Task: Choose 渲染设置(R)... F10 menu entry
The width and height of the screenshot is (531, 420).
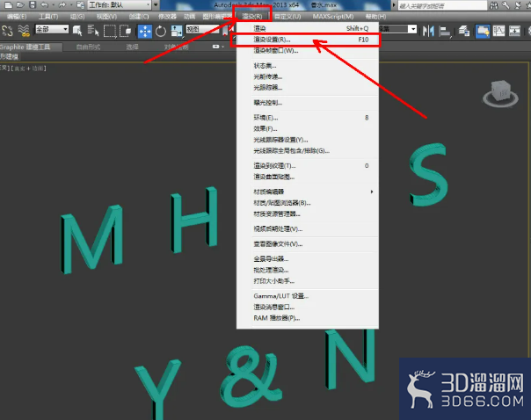Action: tap(308, 40)
